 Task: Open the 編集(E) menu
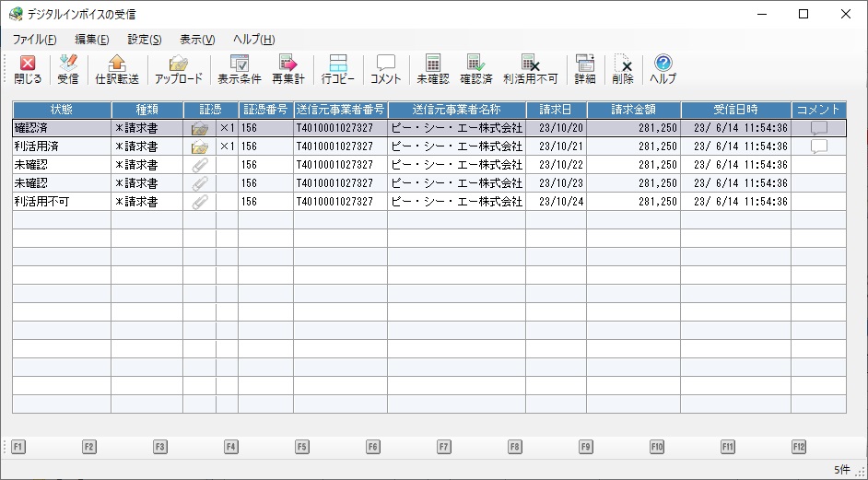coord(92,40)
